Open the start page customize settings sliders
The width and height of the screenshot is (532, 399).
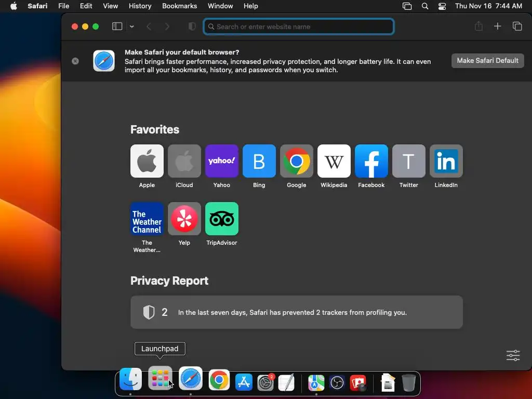tap(513, 355)
